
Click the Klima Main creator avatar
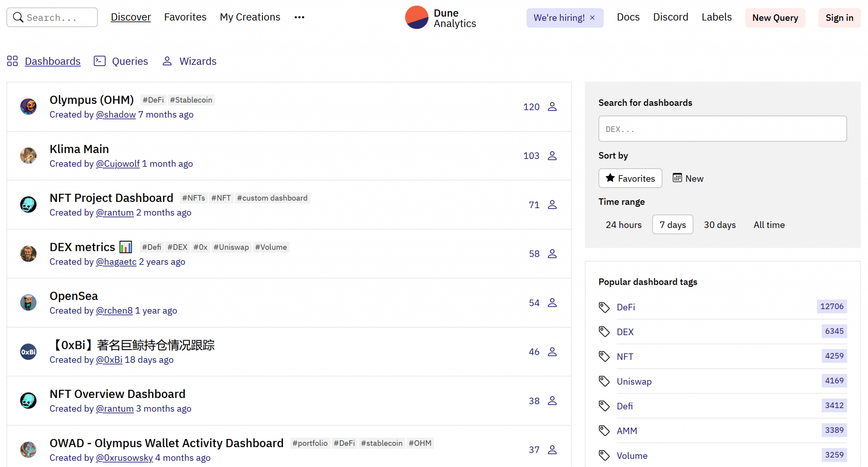point(28,156)
